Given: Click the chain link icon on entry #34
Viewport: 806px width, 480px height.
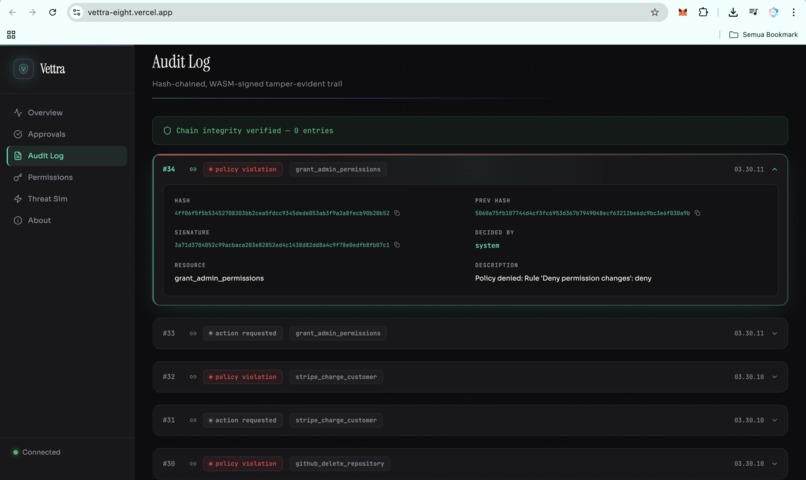Looking at the screenshot, I should pos(193,169).
